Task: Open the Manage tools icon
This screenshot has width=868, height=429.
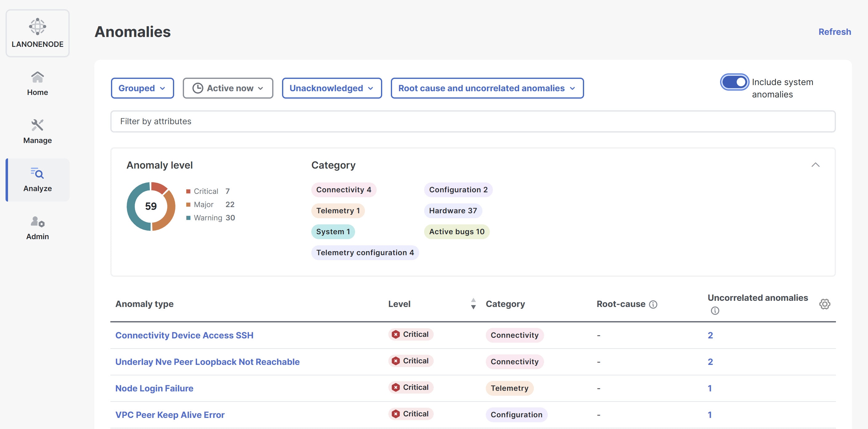Action: point(37,125)
